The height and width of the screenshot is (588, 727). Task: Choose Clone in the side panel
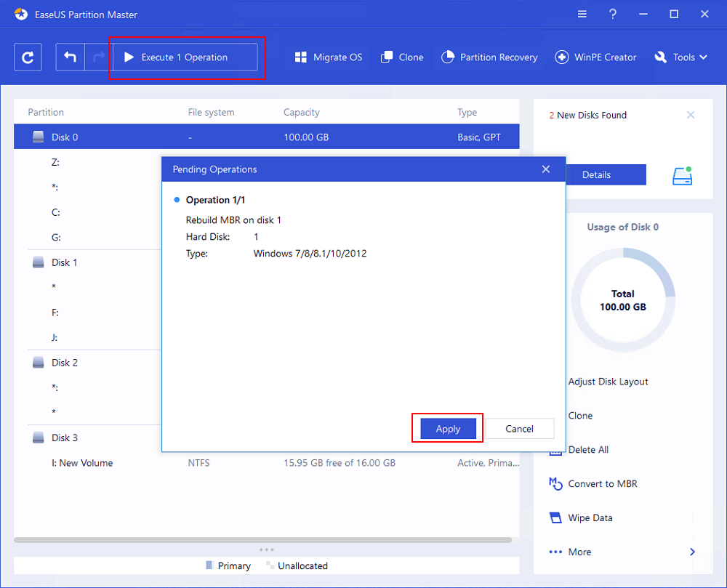[580, 416]
